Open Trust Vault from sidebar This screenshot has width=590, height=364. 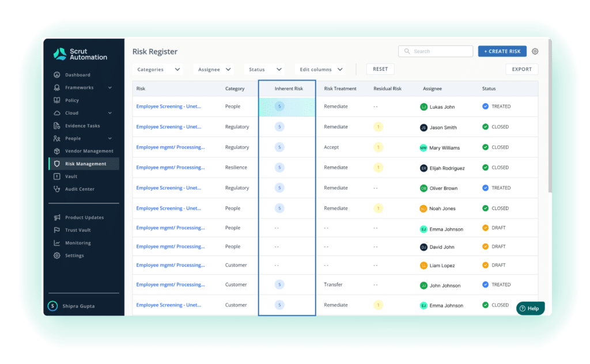click(78, 230)
